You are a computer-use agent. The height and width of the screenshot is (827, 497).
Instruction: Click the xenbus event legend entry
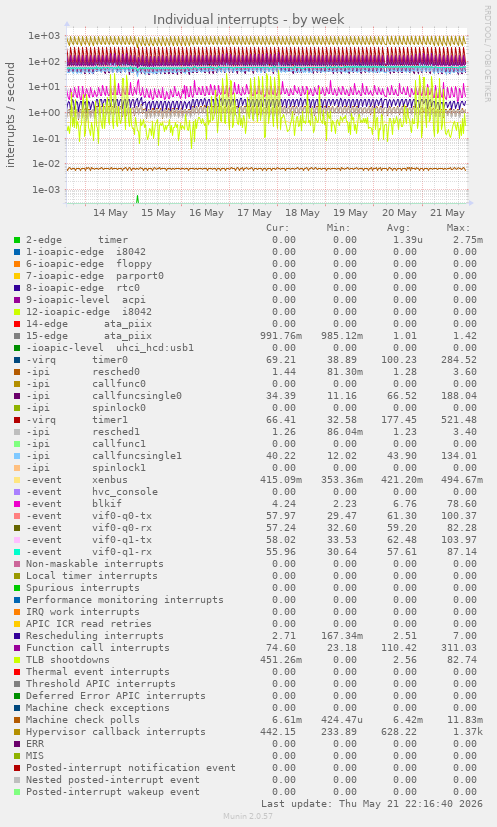pyautogui.click(x=77, y=480)
